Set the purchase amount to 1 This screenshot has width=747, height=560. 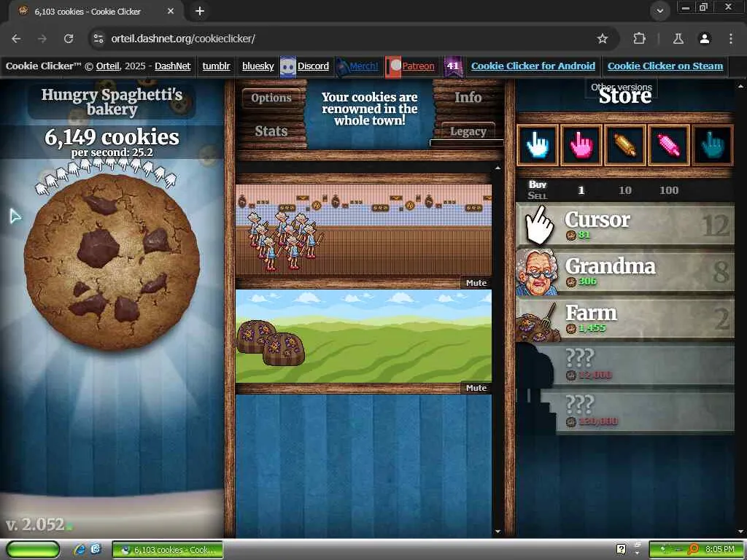581,190
